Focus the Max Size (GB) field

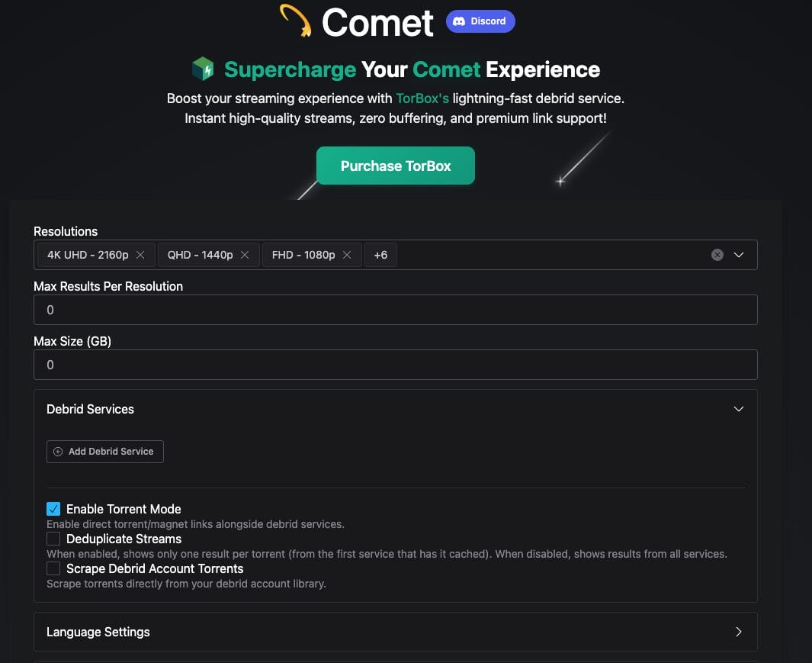pos(395,365)
